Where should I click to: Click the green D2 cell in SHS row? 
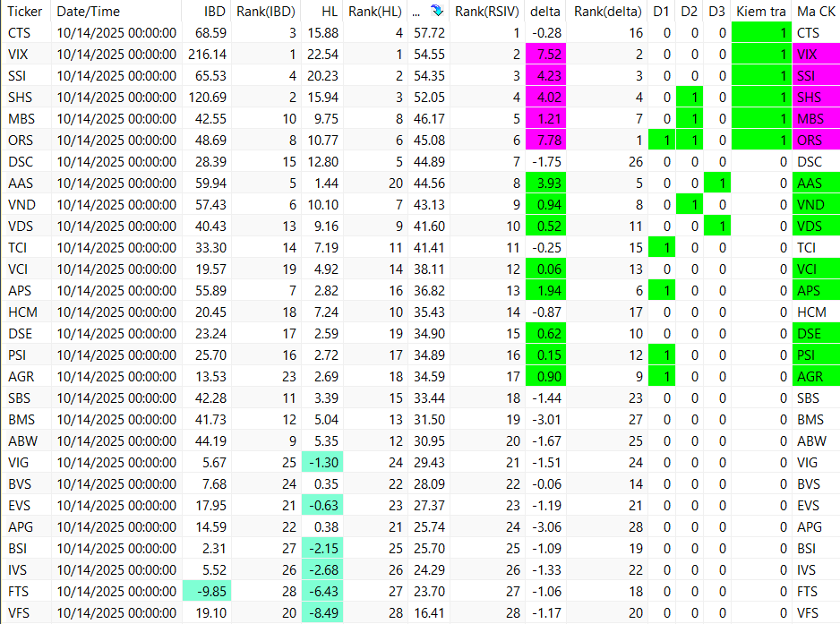point(690,98)
